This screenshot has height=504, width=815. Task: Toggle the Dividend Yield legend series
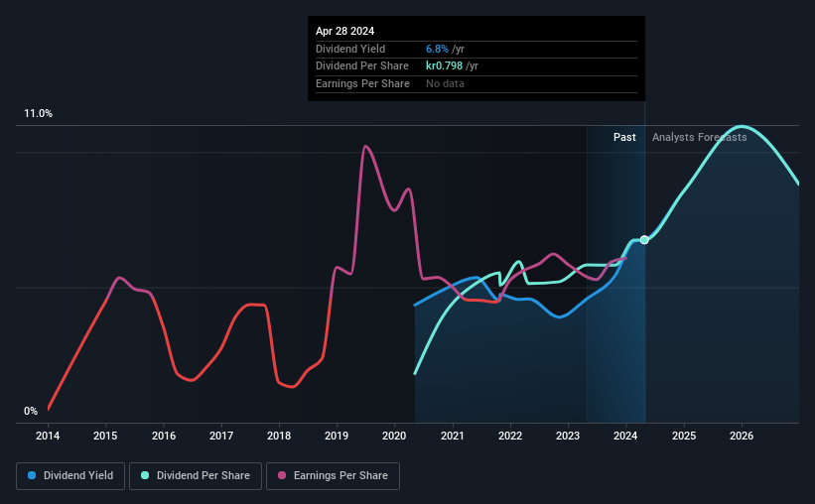[70, 476]
